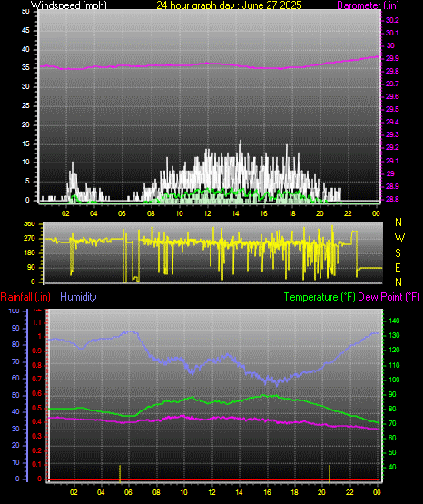Click the "Barometer (.in)" axis title
Screen dimensions: 423x504
click(369, 5)
